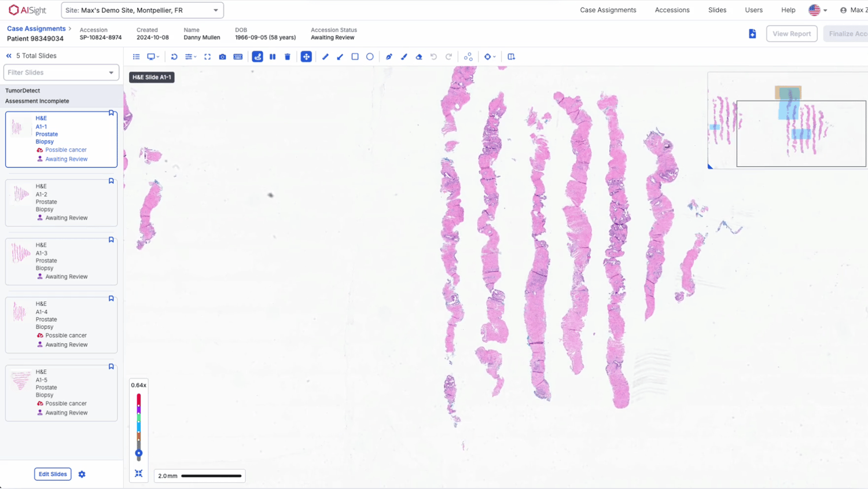Image resolution: width=868 pixels, height=489 pixels.
Task: Open the keyboard shortcuts icon
Action: 238,56
